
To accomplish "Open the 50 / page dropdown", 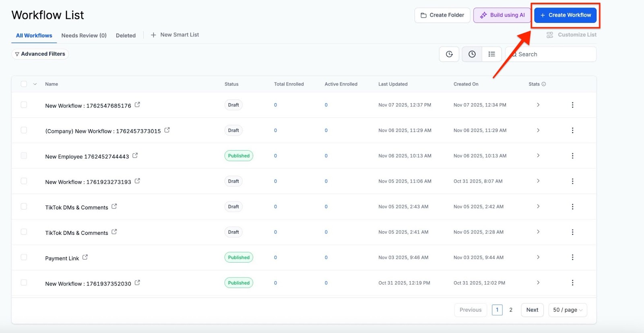I will [x=568, y=310].
